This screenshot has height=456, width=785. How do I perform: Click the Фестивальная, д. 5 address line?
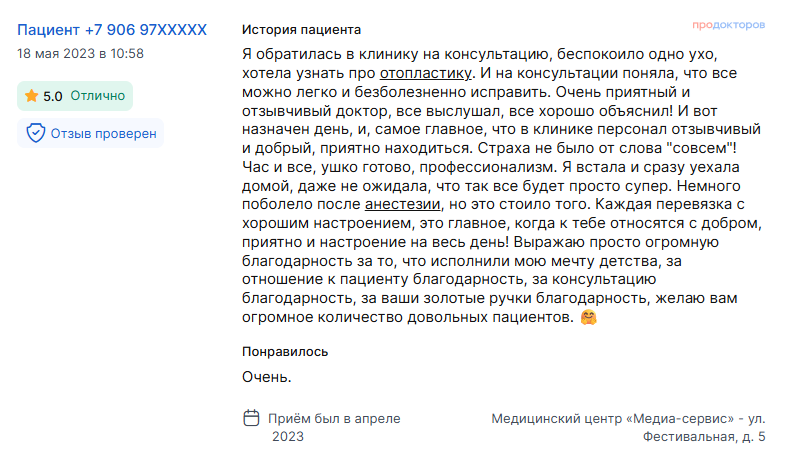pos(704,437)
